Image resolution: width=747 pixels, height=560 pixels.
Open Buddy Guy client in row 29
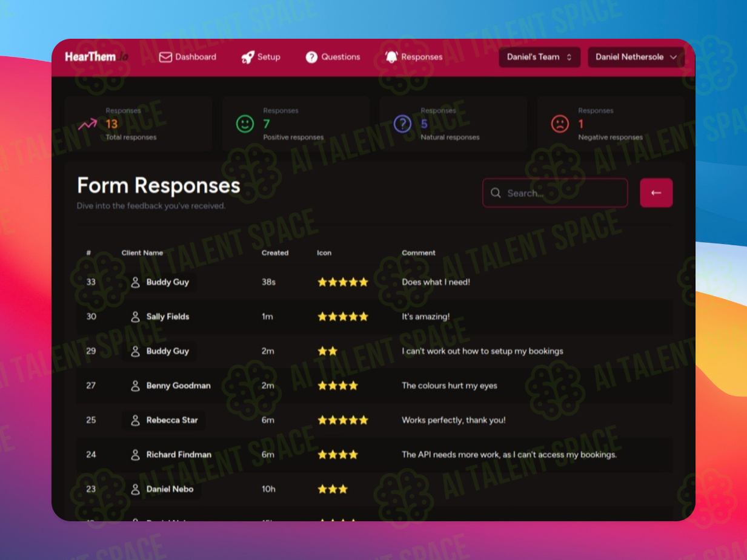[160, 351]
